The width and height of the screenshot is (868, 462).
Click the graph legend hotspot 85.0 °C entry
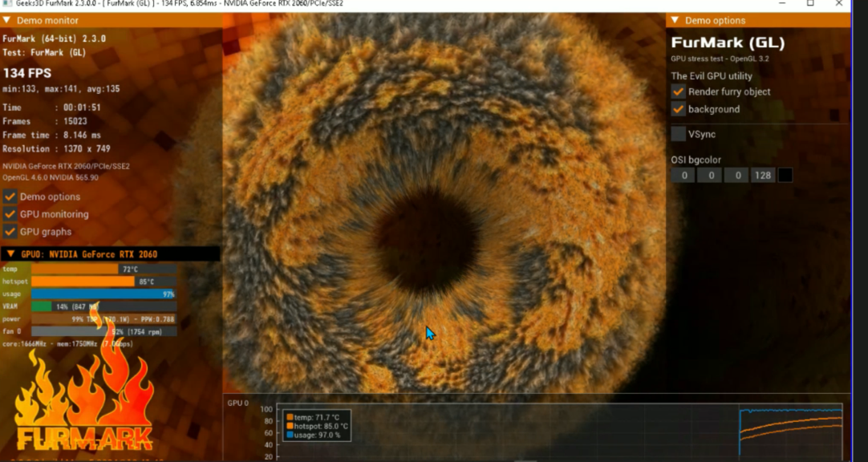(x=317, y=427)
